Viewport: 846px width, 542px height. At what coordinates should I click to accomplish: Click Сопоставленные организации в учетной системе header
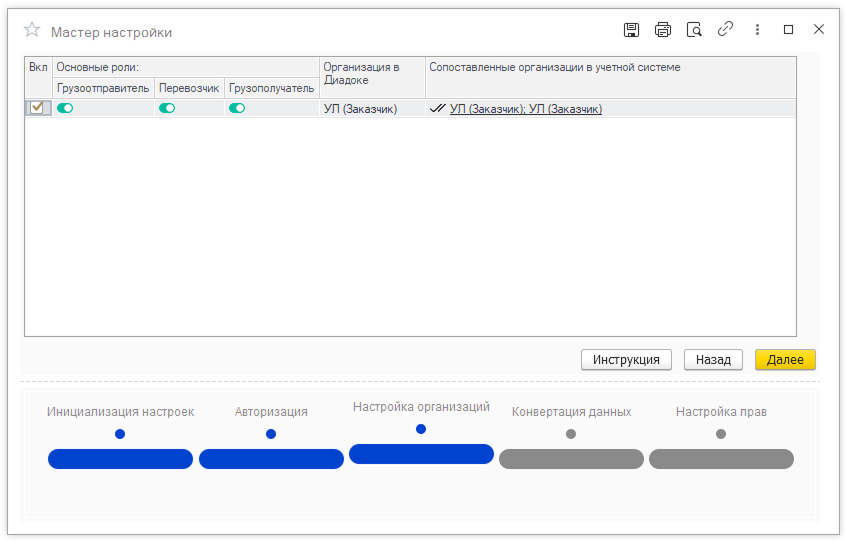coord(610,78)
